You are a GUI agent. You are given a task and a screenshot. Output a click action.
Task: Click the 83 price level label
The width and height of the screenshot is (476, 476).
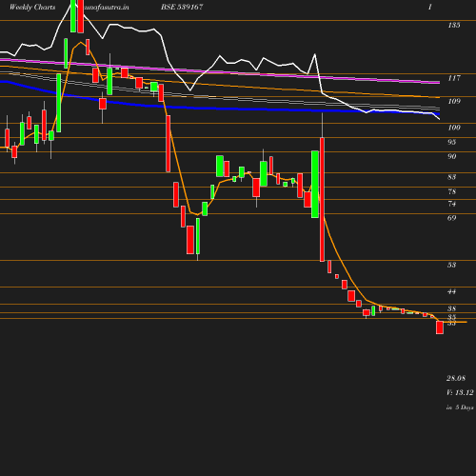click(x=452, y=177)
